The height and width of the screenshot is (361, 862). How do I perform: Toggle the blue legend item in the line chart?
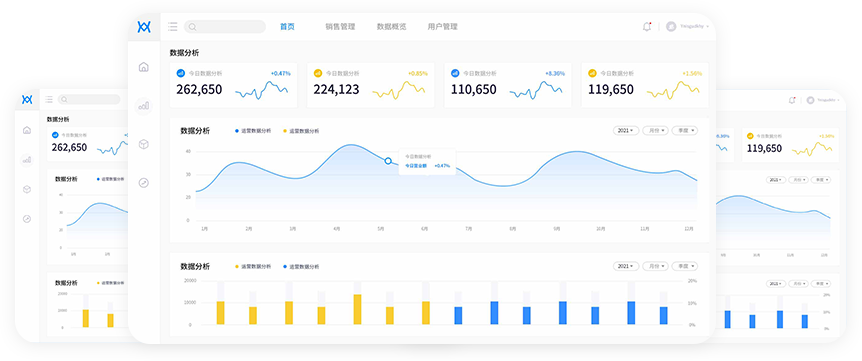click(253, 131)
